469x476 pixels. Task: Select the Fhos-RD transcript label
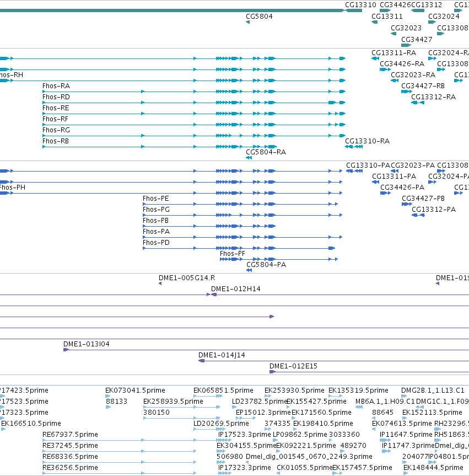[56, 97]
